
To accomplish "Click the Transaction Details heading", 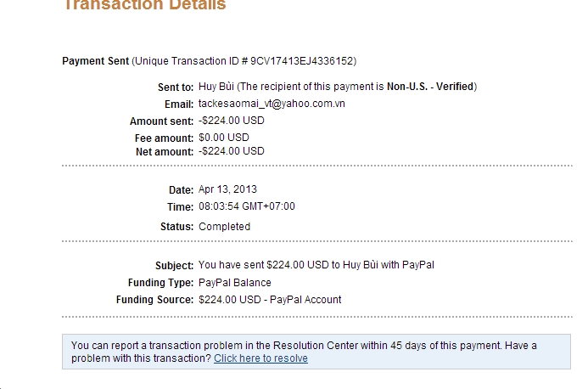I will pyautogui.click(x=144, y=6).
